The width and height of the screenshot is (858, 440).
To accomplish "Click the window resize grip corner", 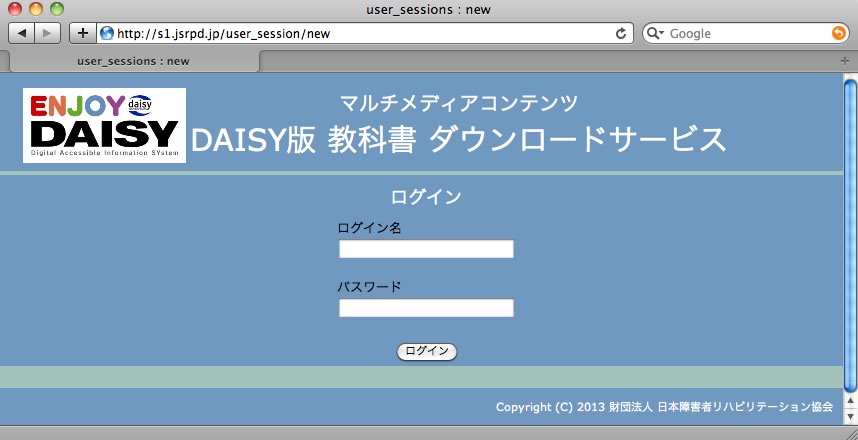I will click(851, 433).
